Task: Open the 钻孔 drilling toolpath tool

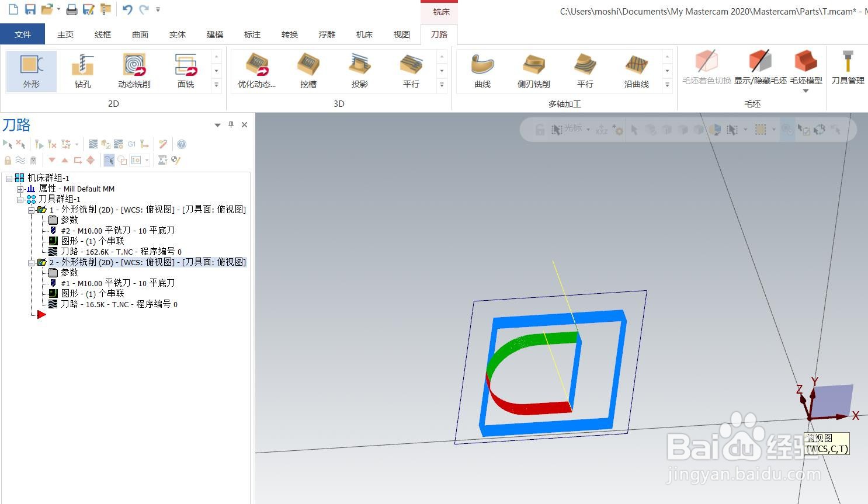Action: tap(82, 70)
